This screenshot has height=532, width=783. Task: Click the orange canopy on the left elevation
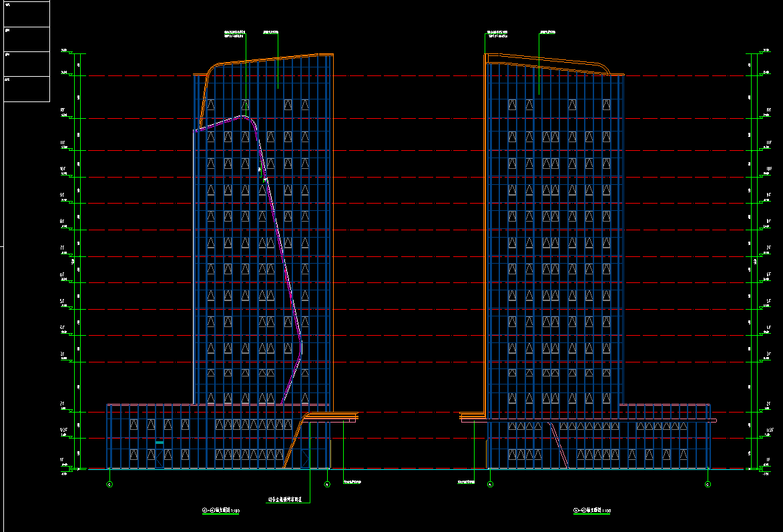pyautogui.click(x=330, y=418)
